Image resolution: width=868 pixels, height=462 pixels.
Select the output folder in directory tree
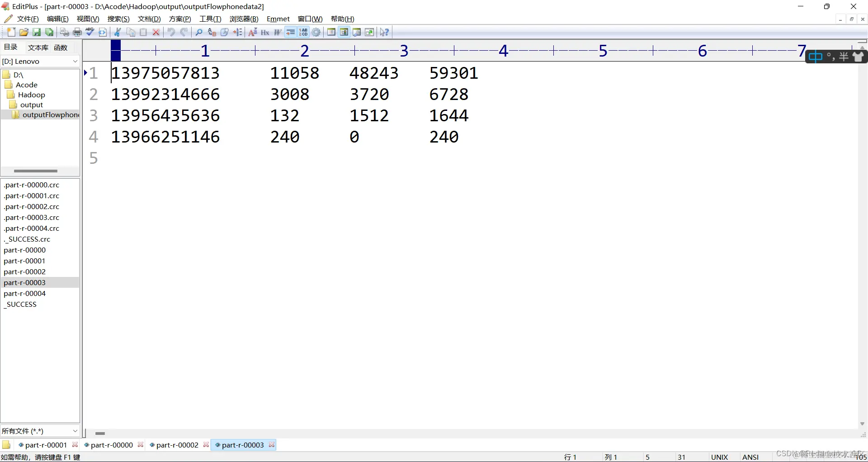point(31,105)
